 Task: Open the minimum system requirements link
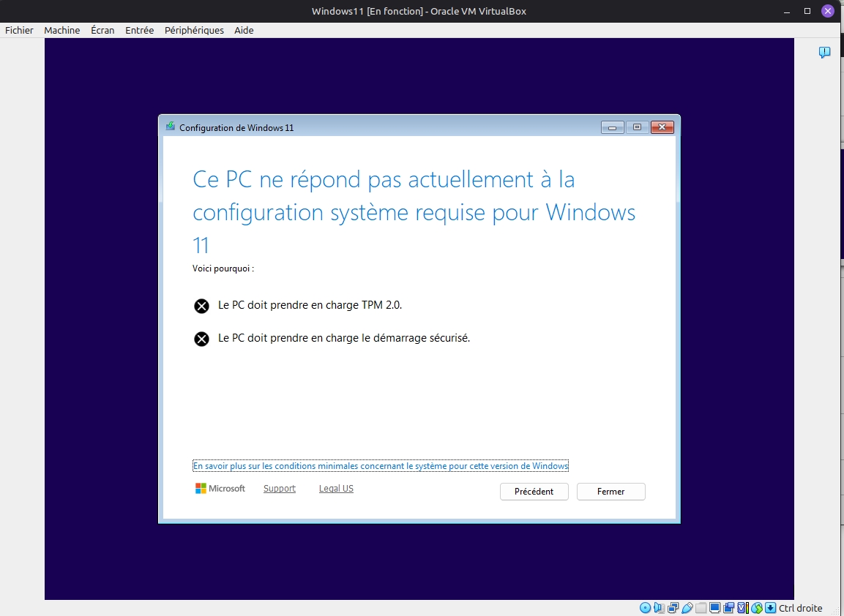[x=381, y=466]
